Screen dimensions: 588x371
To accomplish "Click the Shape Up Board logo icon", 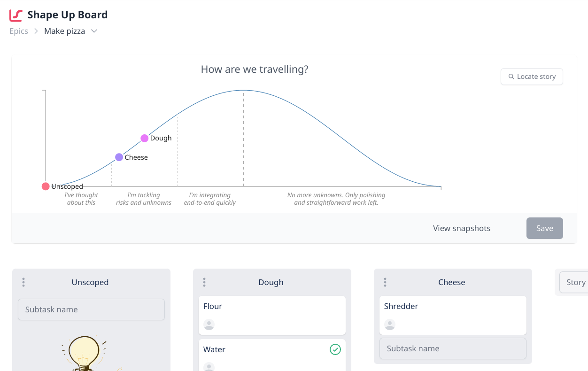I will pos(16,15).
